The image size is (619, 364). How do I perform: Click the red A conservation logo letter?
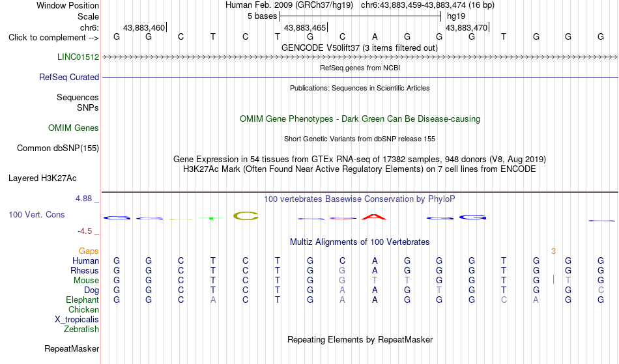click(x=374, y=216)
